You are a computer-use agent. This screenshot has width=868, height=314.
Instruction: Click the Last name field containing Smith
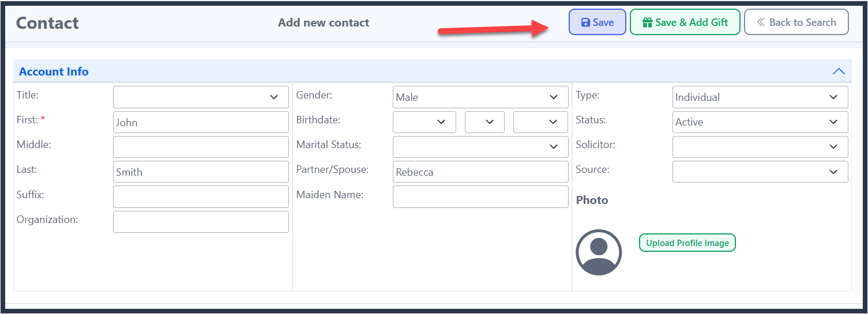point(201,172)
